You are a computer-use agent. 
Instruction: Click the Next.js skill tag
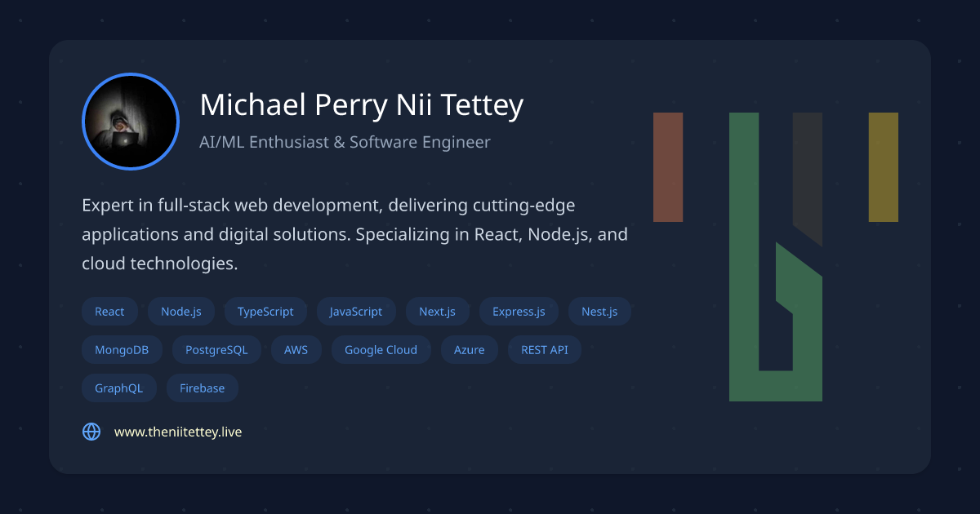[437, 312]
